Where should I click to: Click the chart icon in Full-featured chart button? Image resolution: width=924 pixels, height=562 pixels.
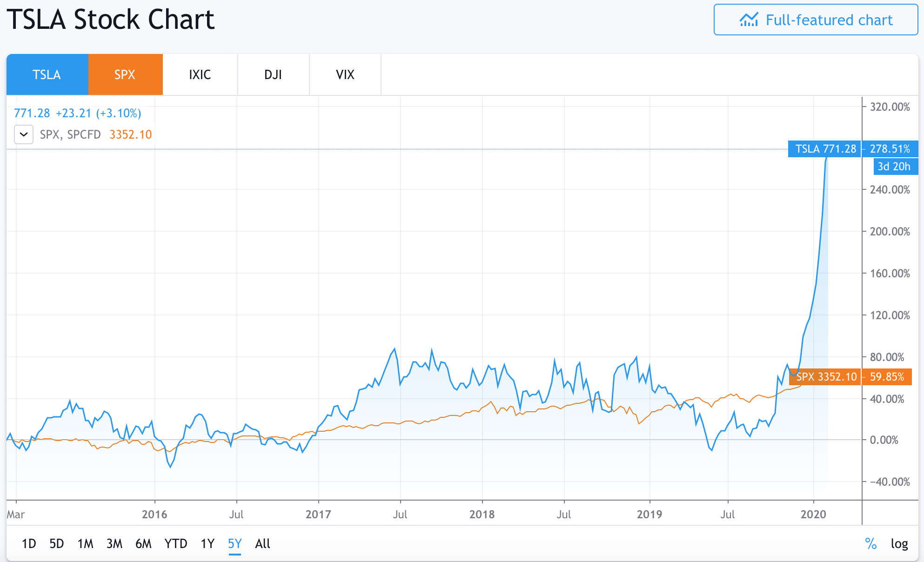(749, 20)
